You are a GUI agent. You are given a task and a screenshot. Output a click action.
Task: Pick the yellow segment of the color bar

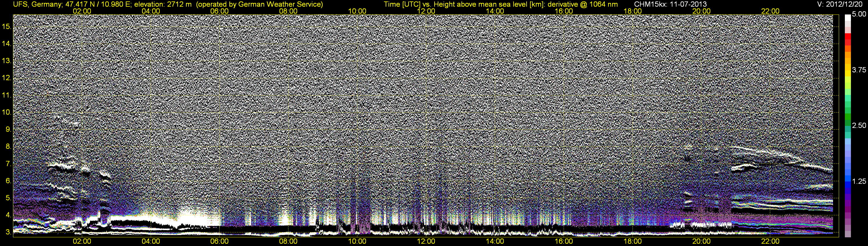point(848,74)
